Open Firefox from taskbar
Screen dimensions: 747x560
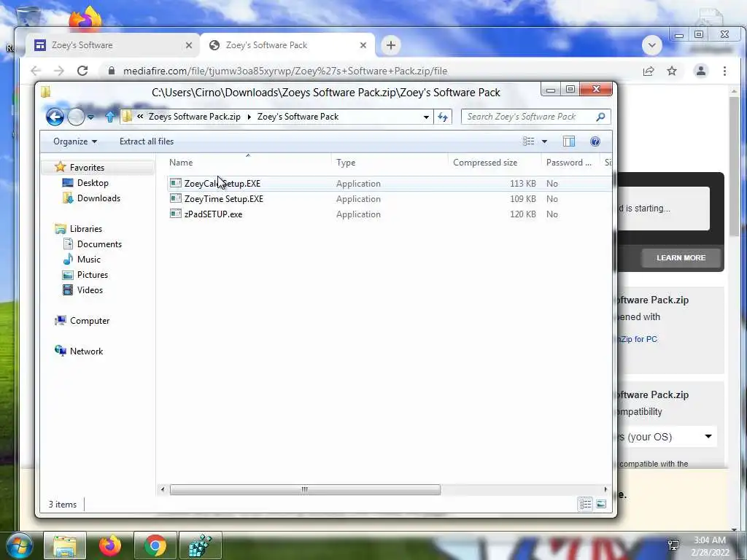tap(109, 545)
